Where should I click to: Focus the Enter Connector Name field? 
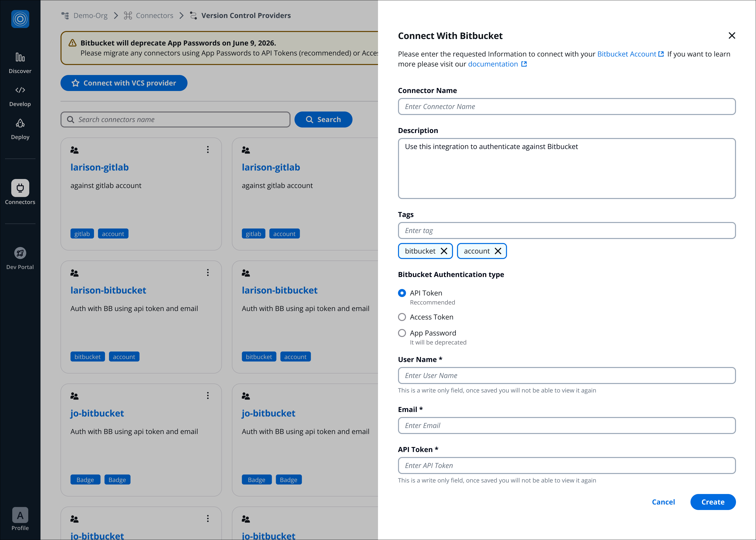tap(566, 106)
